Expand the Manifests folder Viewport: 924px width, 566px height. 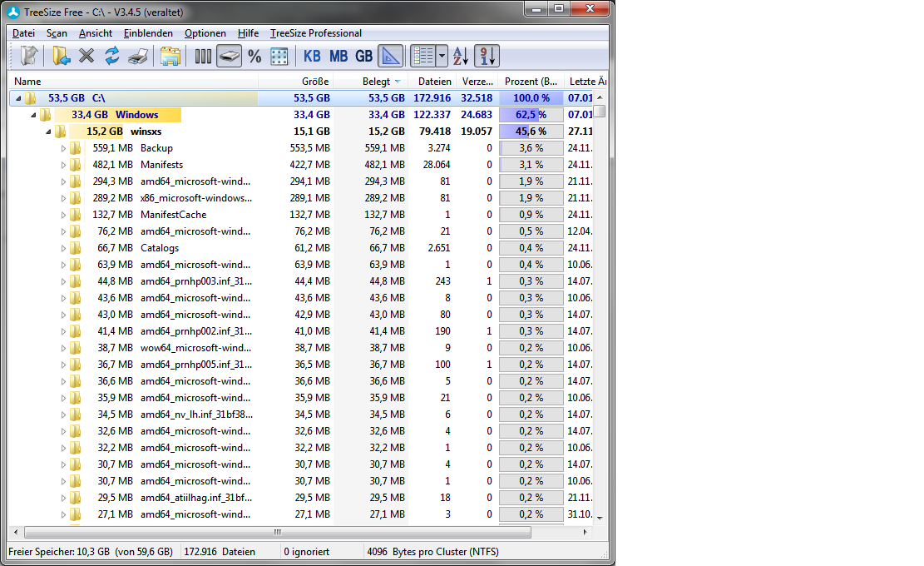point(64,165)
